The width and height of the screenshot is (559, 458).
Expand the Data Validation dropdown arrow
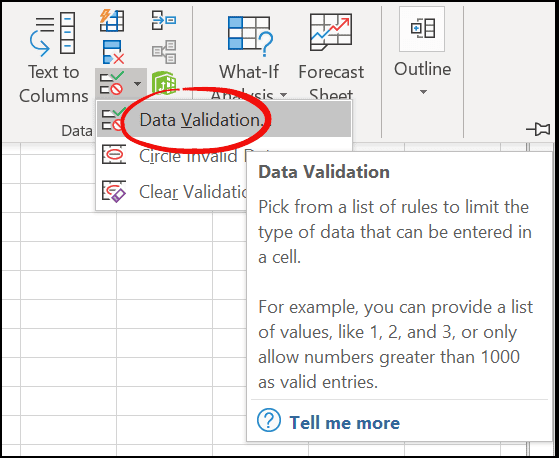tap(137, 84)
